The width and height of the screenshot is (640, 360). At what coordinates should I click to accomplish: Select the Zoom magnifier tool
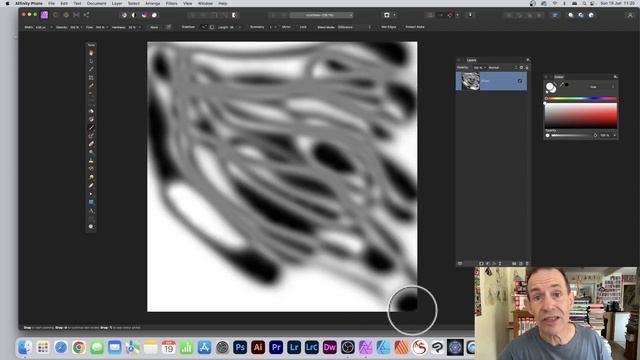pos(91,227)
